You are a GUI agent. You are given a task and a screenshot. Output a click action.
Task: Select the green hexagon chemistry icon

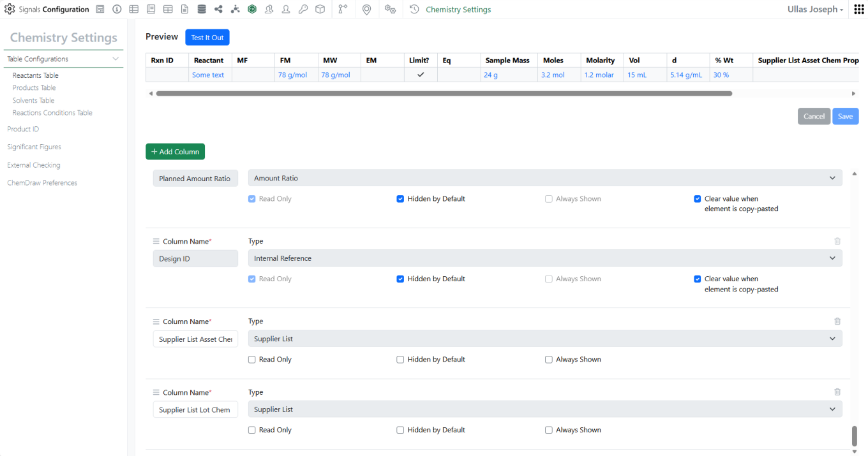tap(252, 10)
